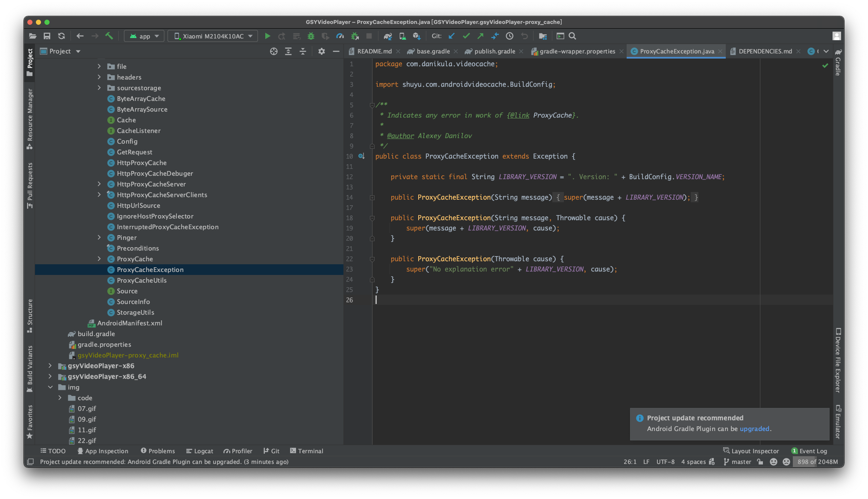Switch to the README.md tab
The image size is (868, 499).
click(x=373, y=51)
